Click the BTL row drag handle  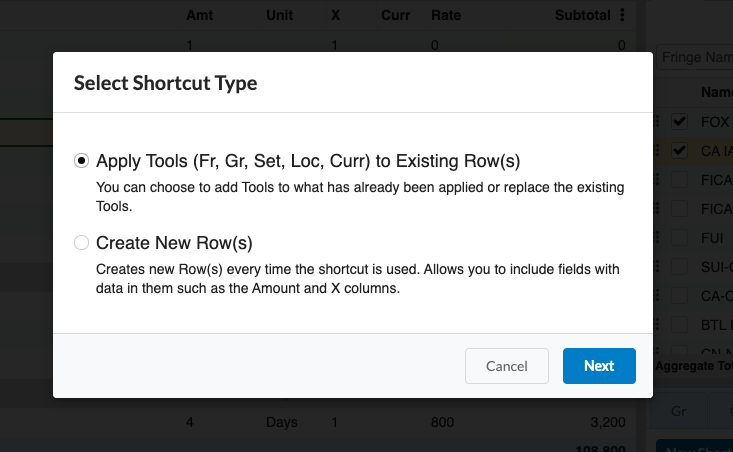tap(657, 324)
